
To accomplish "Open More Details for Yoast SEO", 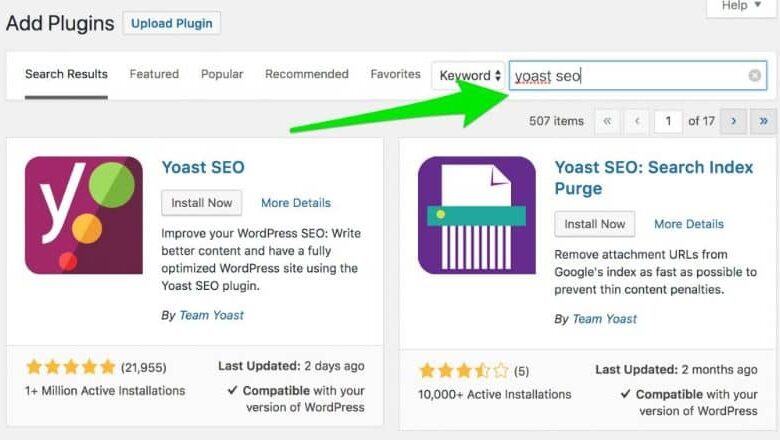I will [295, 203].
